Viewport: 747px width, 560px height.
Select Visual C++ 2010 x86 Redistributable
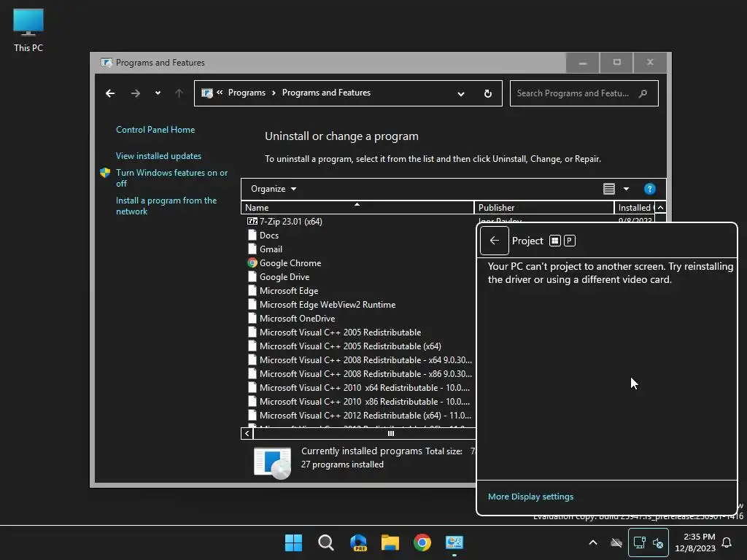click(x=365, y=402)
